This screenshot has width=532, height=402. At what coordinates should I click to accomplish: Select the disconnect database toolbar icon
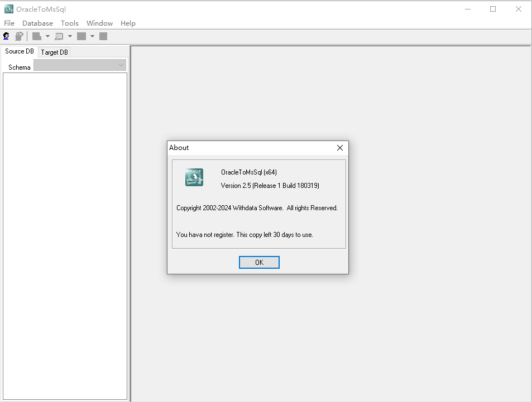point(19,36)
